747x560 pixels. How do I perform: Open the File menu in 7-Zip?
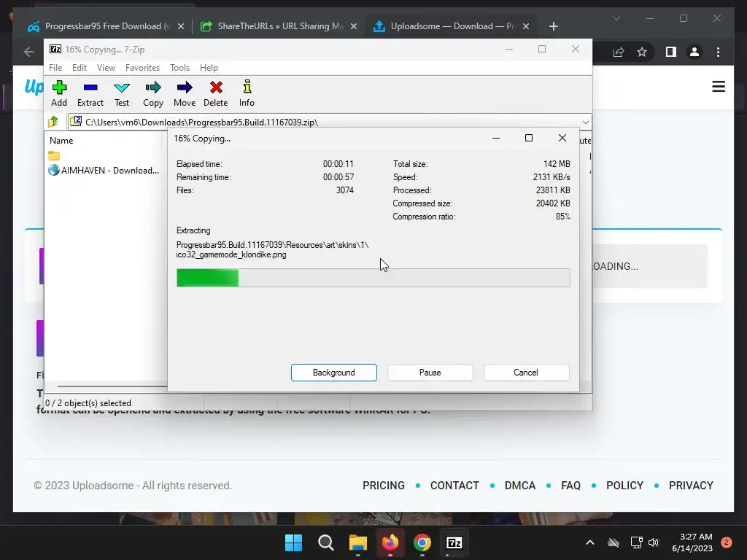55,68
